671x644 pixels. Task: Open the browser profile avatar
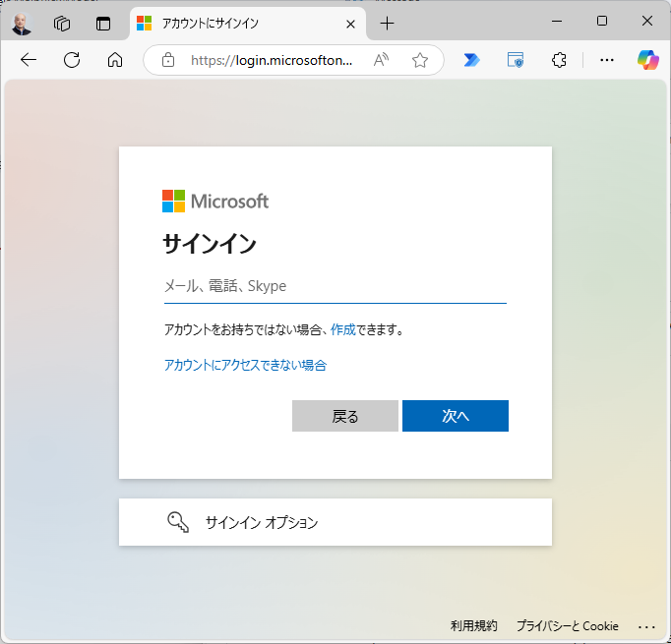(22, 24)
